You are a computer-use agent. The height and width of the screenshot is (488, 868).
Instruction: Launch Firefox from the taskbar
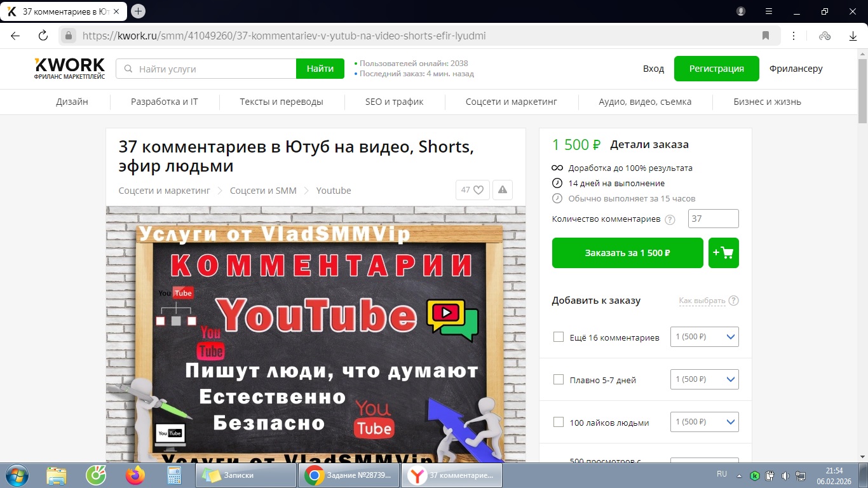coord(135,475)
